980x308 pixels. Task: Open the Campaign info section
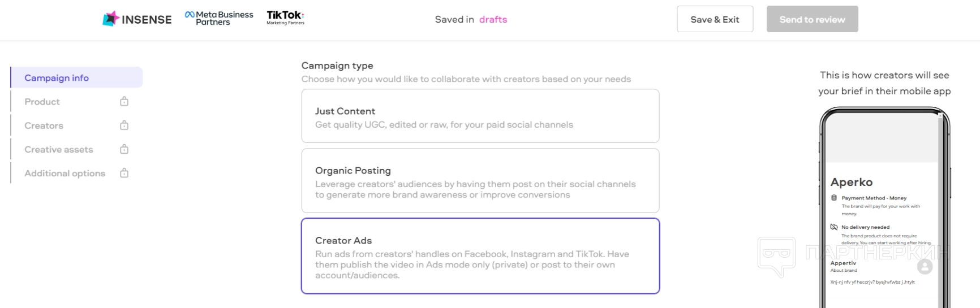pos(57,78)
